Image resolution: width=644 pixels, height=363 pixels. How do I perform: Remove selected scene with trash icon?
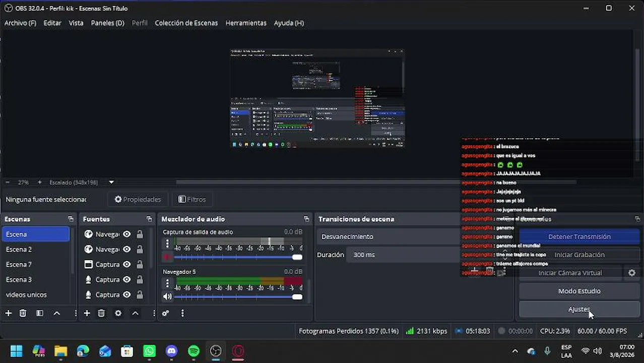(x=23, y=313)
